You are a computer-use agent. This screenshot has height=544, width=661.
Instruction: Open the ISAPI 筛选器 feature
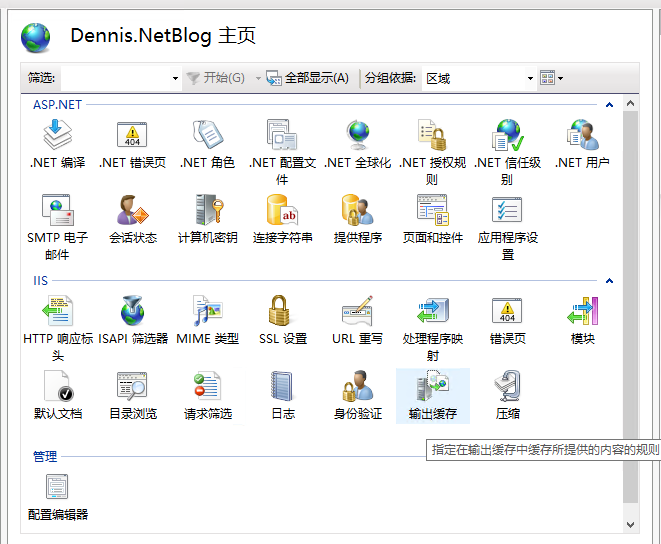point(132,321)
